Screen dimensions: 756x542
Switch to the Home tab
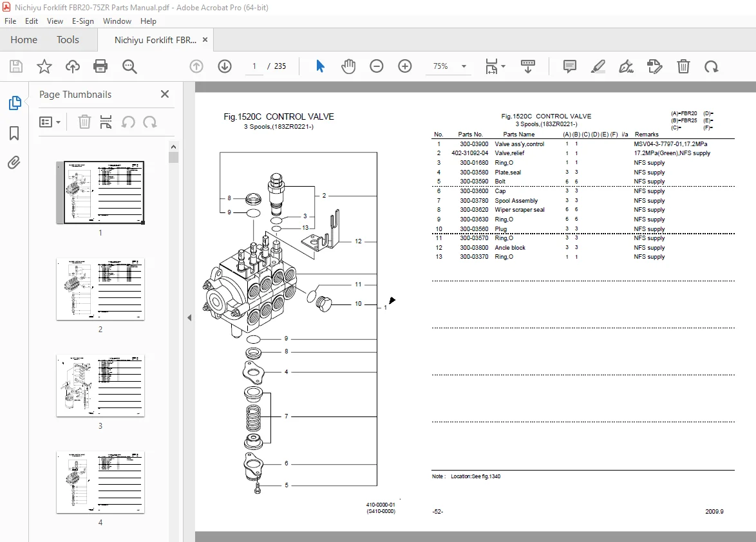point(24,40)
